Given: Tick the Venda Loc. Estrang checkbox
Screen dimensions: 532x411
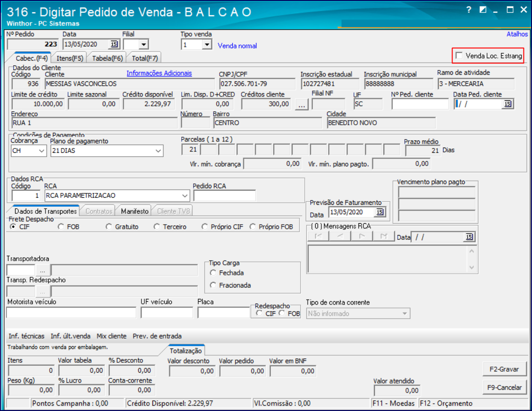Looking at the screenshot, I should 459,56.
